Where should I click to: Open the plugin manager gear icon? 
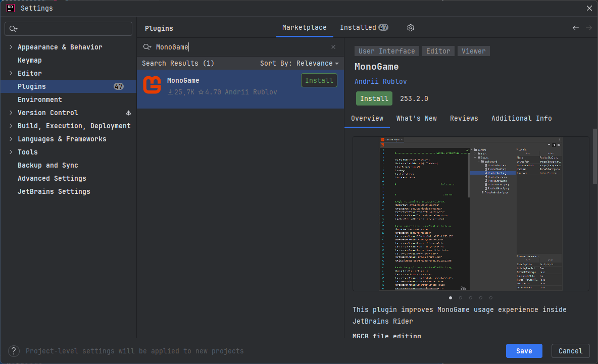coord(410,28)
